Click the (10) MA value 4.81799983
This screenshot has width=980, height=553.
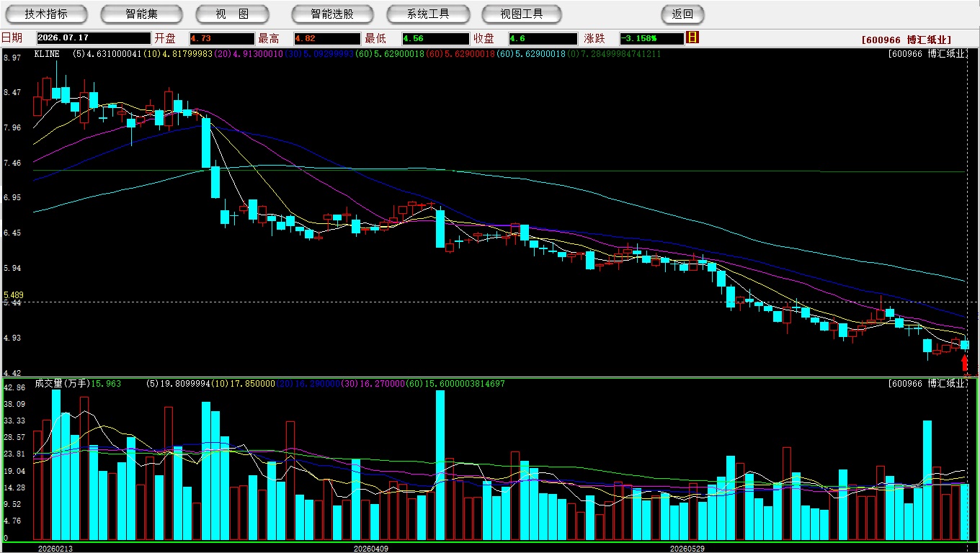click(x=178, y=54)
